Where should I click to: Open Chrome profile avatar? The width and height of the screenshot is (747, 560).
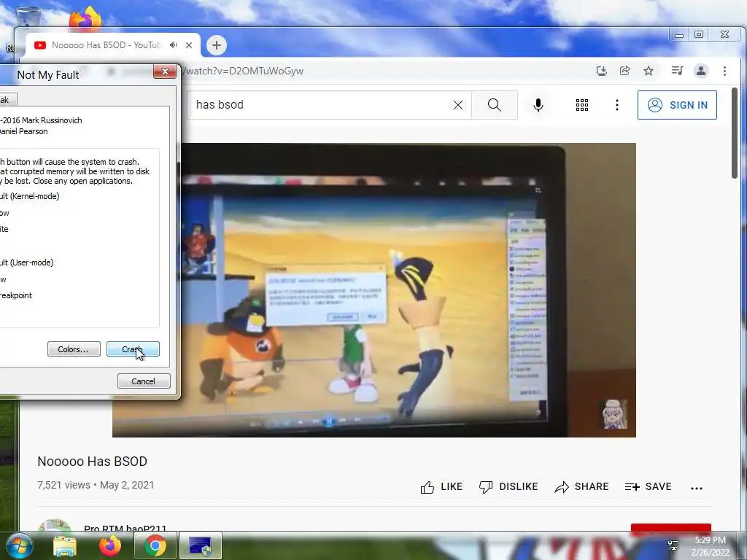701,71
